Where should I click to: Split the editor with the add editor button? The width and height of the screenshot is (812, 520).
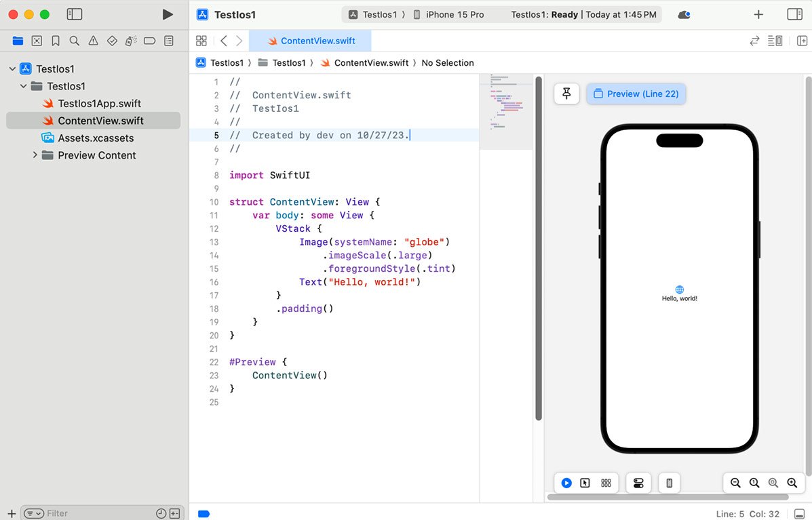pyautogui.click(x=803, y=41)
